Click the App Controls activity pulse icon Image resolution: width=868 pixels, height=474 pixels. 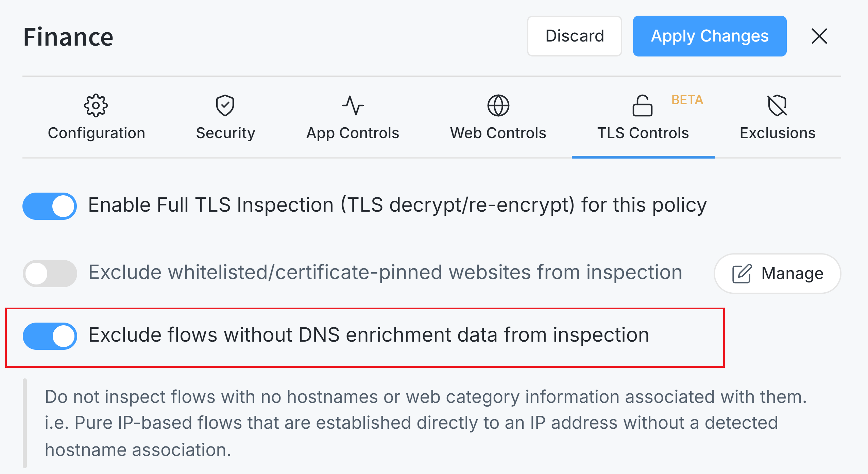[x=353, y=105]
